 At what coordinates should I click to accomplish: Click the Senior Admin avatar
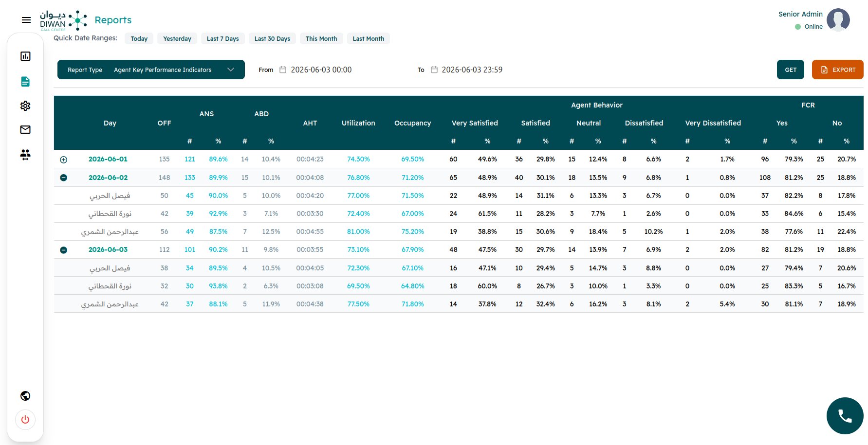point(838,20)
